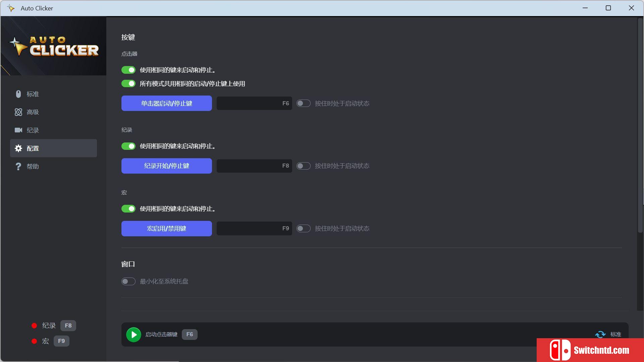Toggle 使用相同的键来启动和停止 in the 纪录 section

pos(128,146)
